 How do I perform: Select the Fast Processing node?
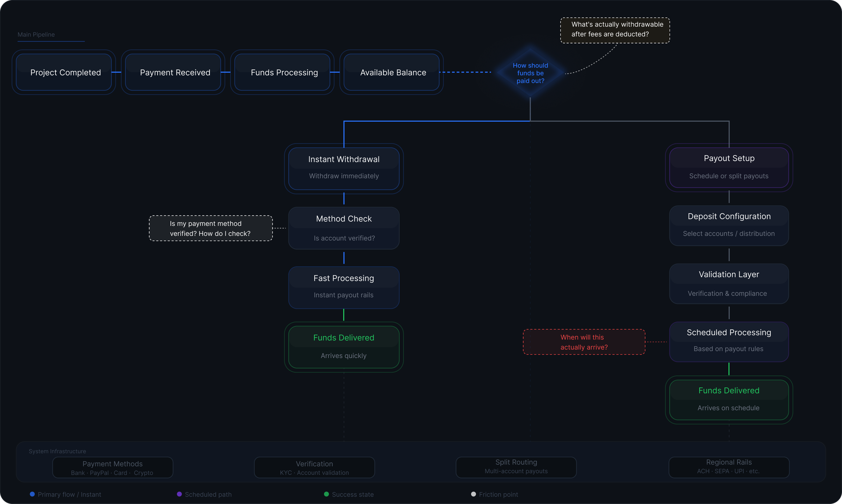[344, 287]
